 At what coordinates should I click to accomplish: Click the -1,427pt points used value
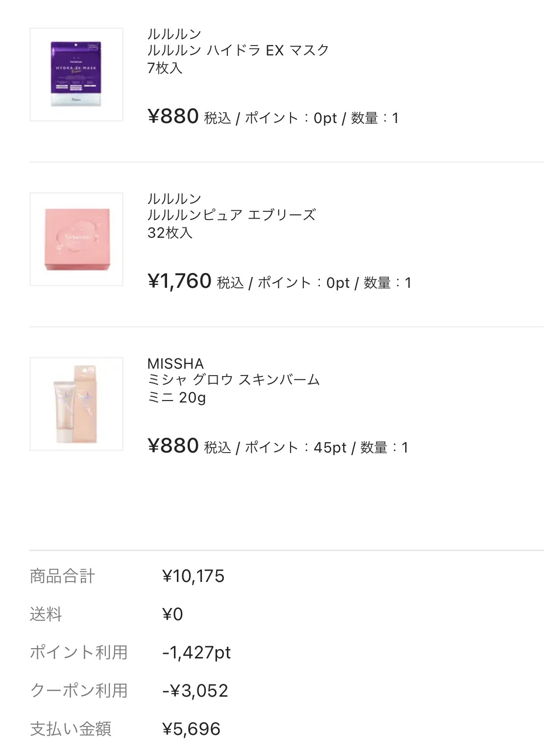(x=196, y=653)
